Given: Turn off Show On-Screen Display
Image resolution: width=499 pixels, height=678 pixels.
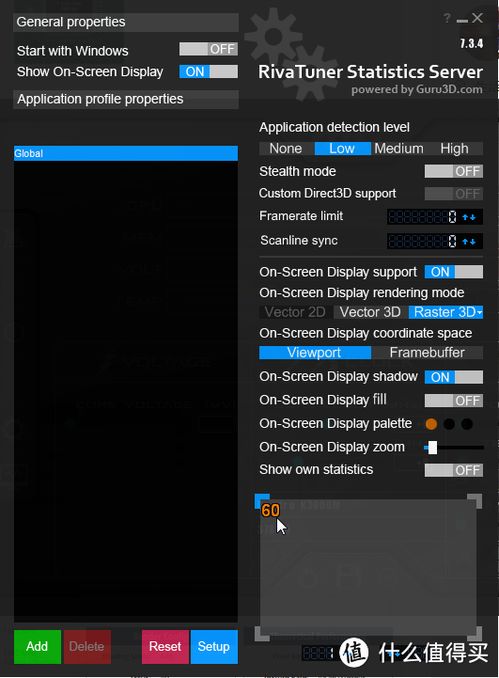Looking at the screenshot, I should point(208,72).
